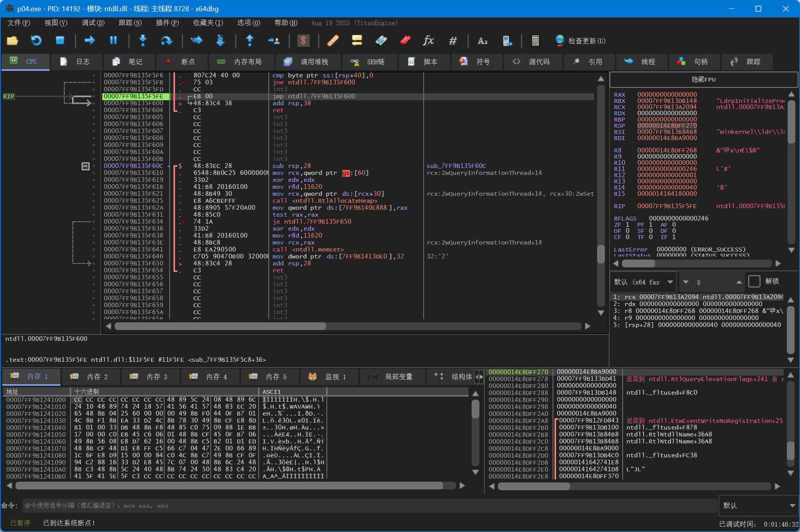Open the 调试(D) menu

(93, 23)
